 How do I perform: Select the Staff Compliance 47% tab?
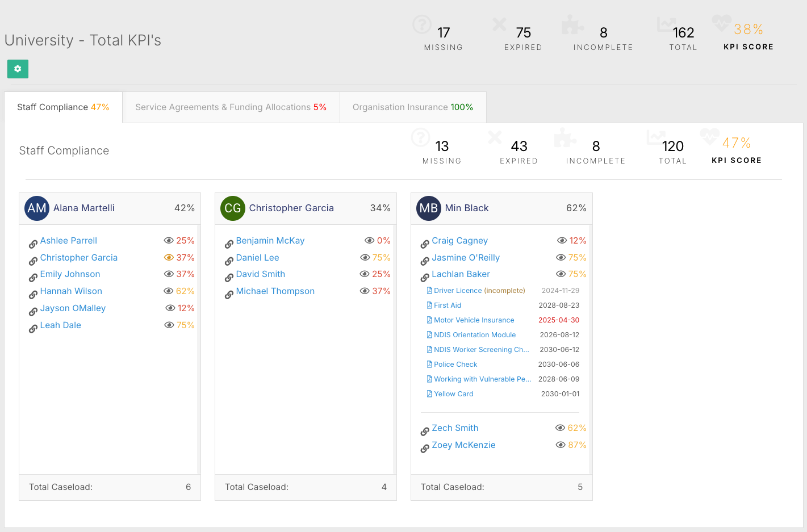(63, 107)
